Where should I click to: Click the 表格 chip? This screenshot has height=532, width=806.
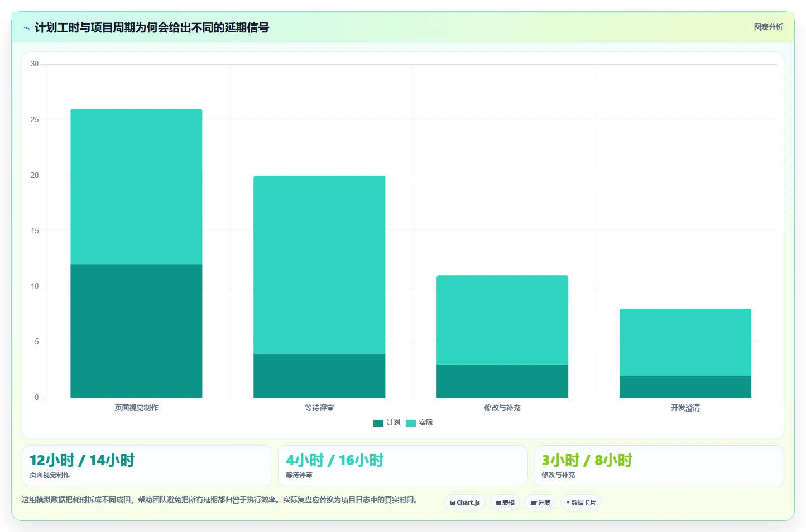pyautogui.click(x=505, y=502)
